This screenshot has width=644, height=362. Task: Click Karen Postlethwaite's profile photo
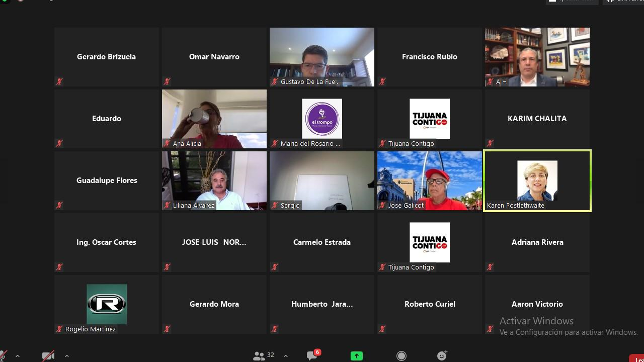(x=537, y=180)
